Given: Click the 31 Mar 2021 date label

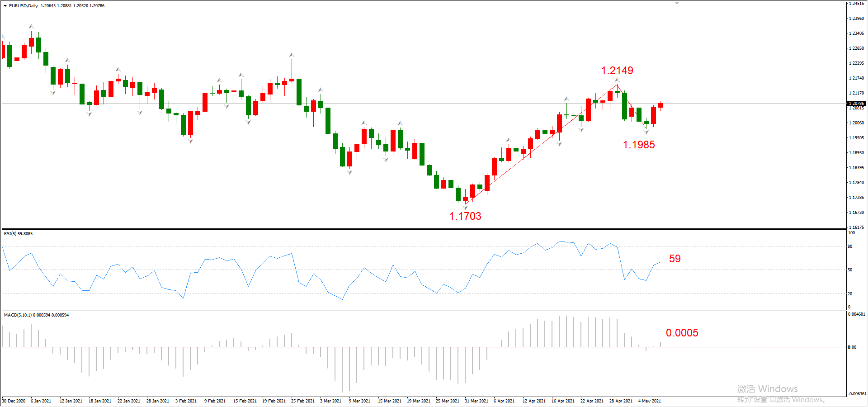Looking at the screenshot, I should [x=476, y=401].
